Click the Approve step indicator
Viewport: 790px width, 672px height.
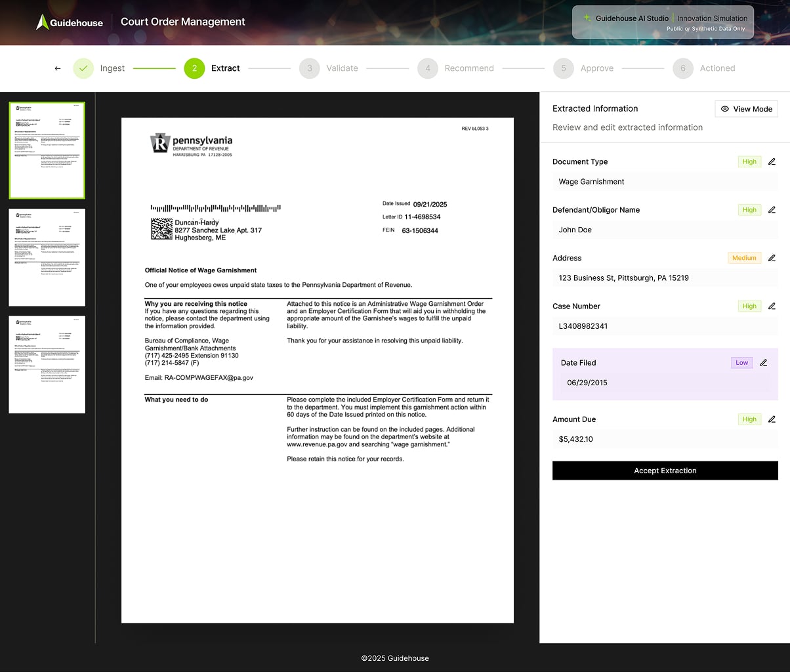click(x=563, y=68)
